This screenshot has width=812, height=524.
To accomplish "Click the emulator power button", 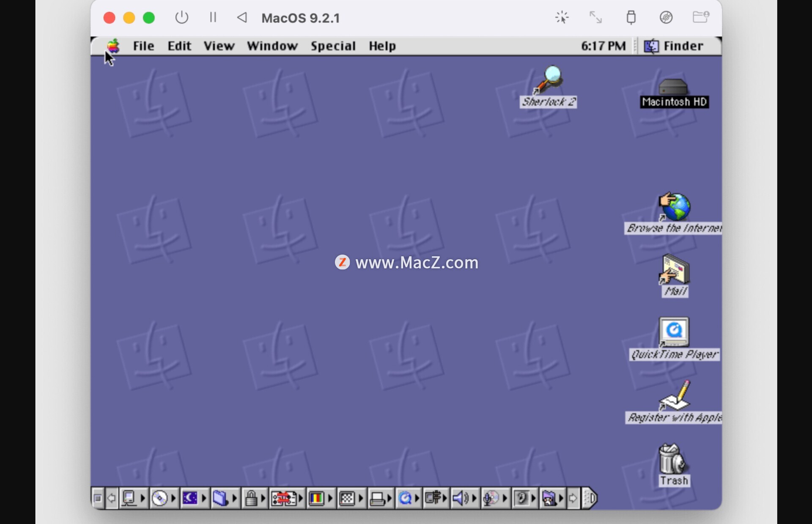I will 182,17.
